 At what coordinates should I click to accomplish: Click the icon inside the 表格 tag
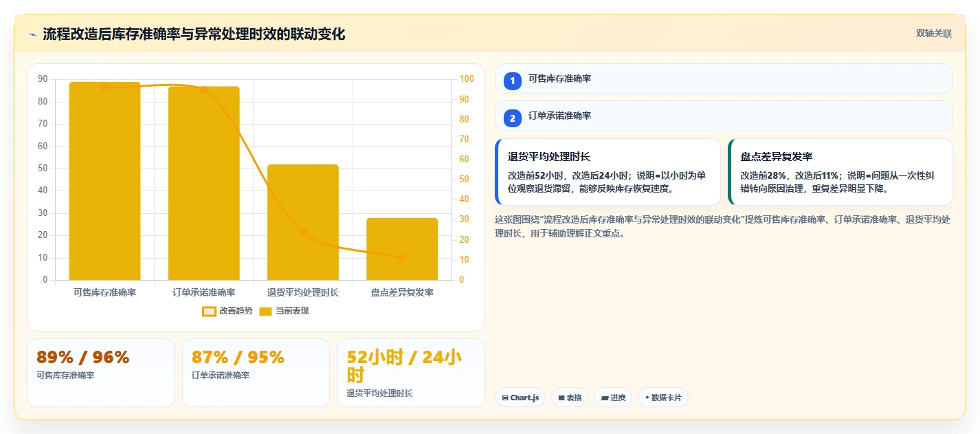561,398
